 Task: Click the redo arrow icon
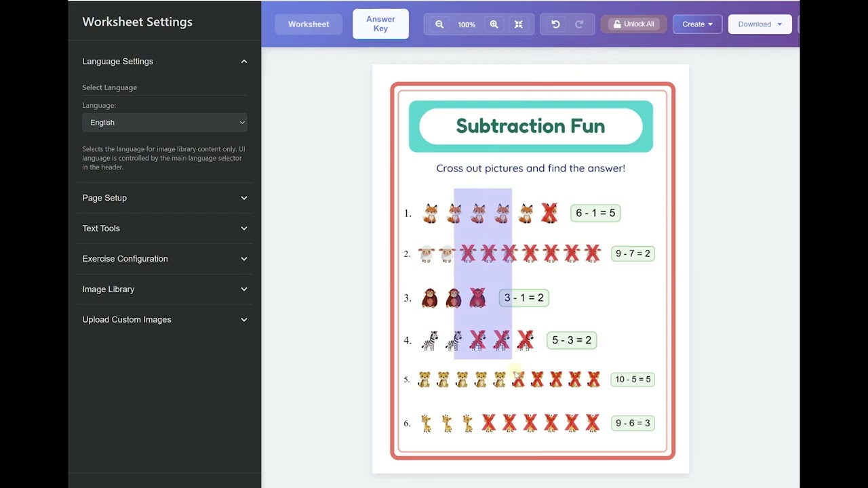tap(579, 24)
